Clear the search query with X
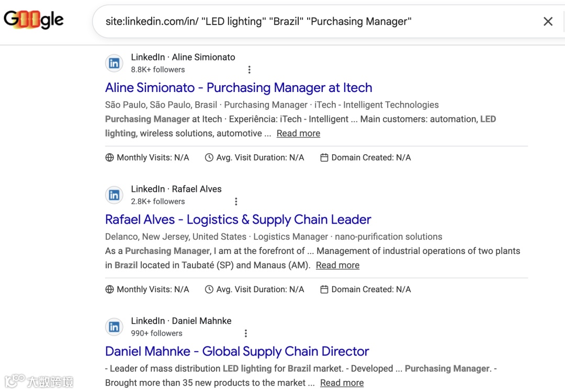Viewport: 565px width, 392px height. point(548,21)
